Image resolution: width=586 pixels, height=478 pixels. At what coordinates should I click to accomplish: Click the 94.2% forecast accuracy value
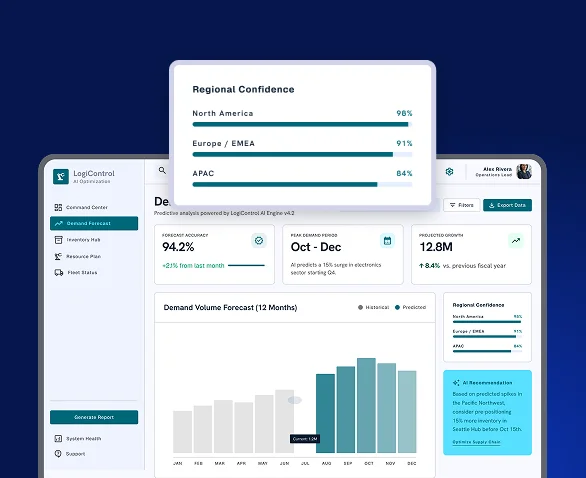pos(178,247)
